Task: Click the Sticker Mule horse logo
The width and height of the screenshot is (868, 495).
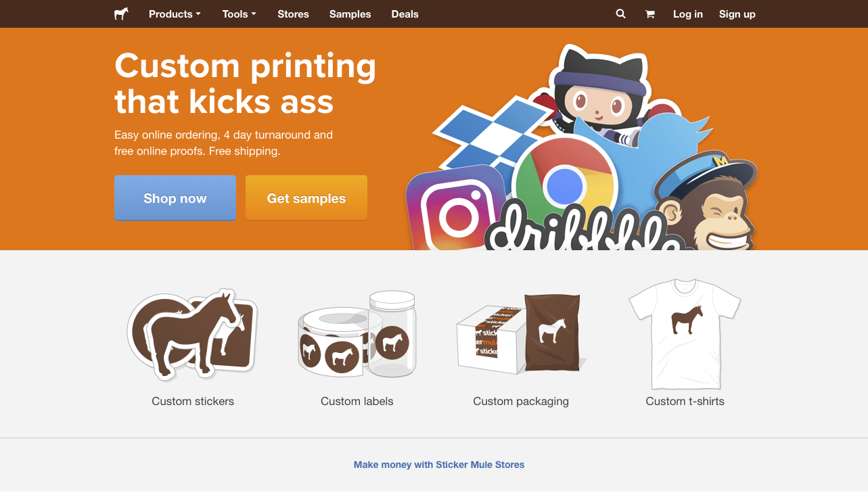Action: (x=121, y=14)
